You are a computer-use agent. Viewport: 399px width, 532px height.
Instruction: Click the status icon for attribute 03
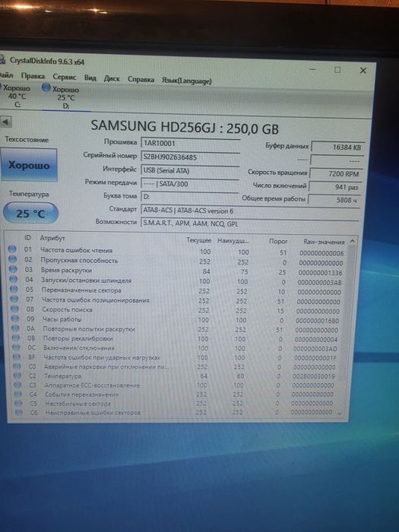point(13,269)
